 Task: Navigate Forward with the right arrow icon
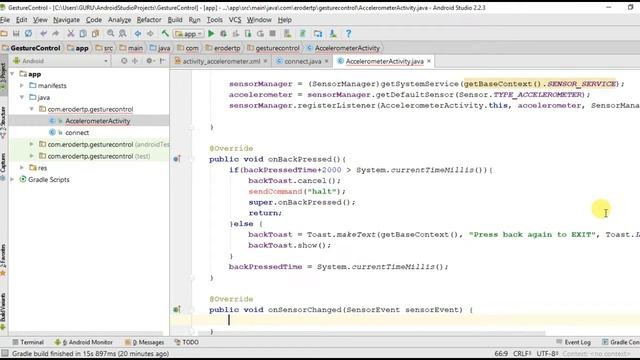tap(150, 33)
